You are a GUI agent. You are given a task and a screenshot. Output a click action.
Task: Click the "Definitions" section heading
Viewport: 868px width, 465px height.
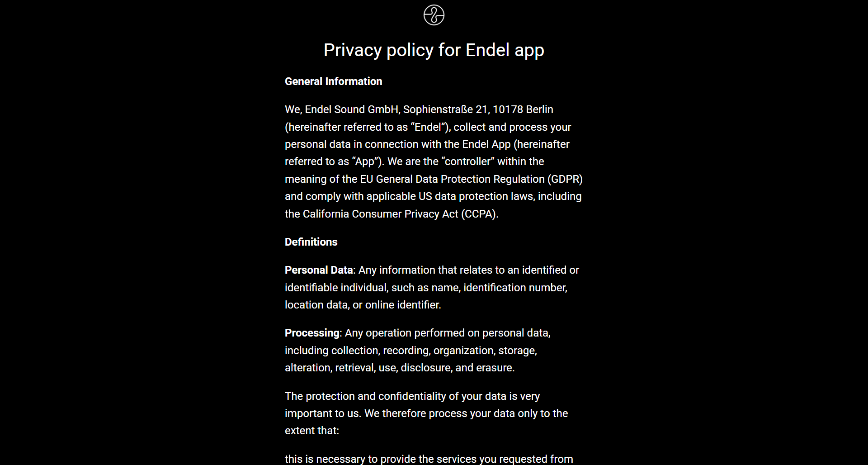[x=311, y=242]
